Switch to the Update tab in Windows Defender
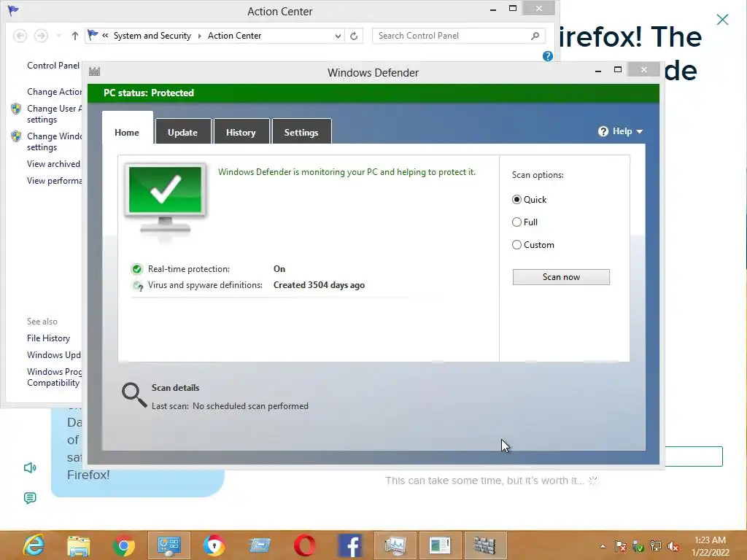This screenshot has height=560, width=747. [x=183, y=133]
